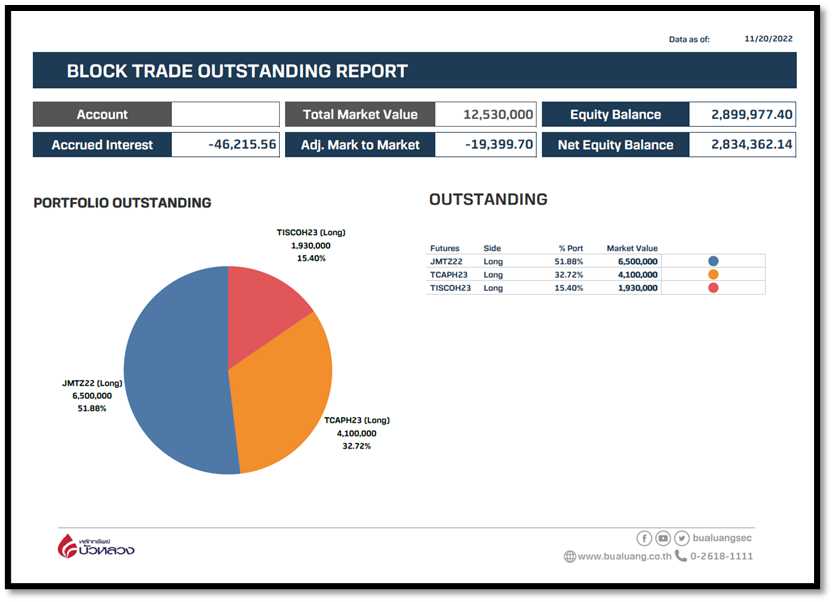Click the 11/20/2022 data date

[x=768, y=39]
